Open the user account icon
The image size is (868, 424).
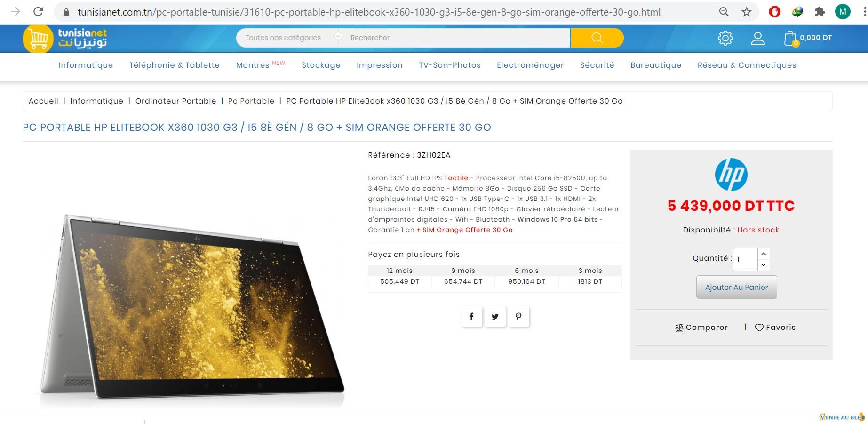tap(757, 38)
